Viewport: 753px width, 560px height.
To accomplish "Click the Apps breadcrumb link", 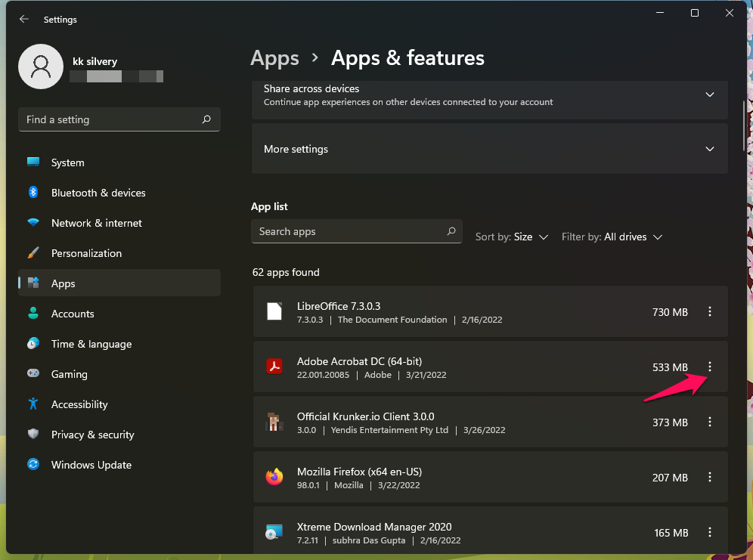I will pyautogui.click(x=274, y=58).
